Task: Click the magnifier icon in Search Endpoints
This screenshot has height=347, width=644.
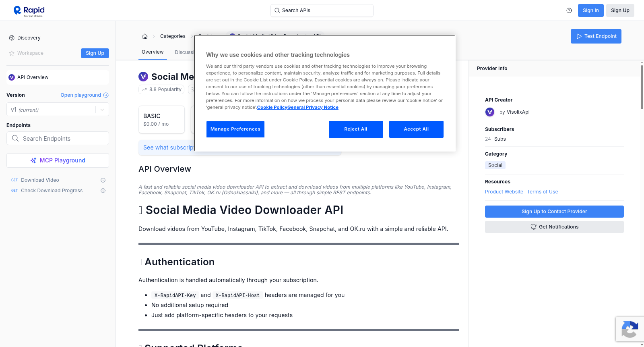Action: pyautogui.click(x=15, y=138)
